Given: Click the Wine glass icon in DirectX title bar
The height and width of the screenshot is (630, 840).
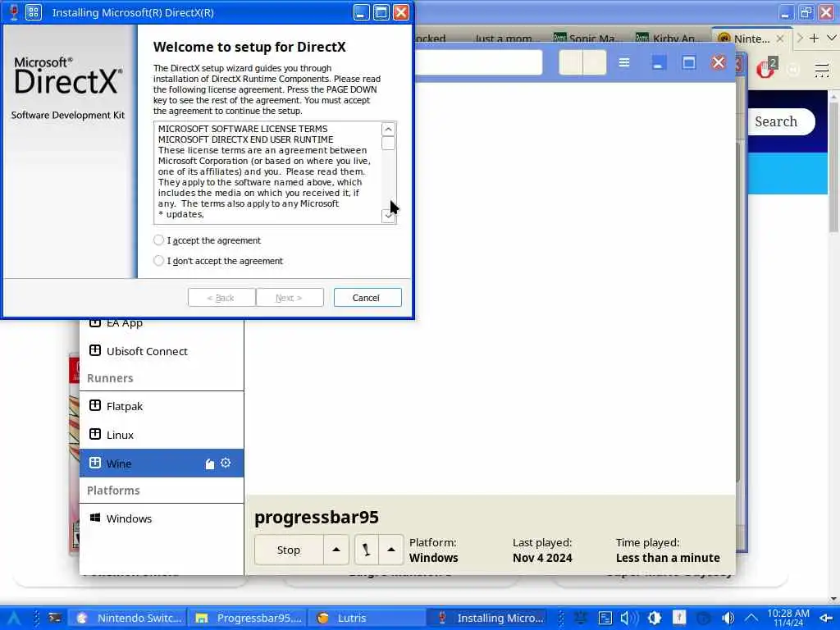Looking at the screenshot, I should 13,11.
